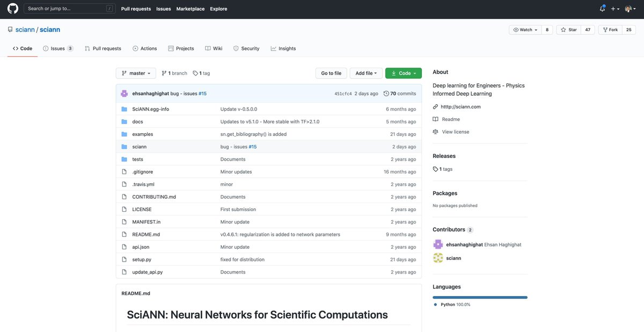Open the user avatar menu

(630, 9)
